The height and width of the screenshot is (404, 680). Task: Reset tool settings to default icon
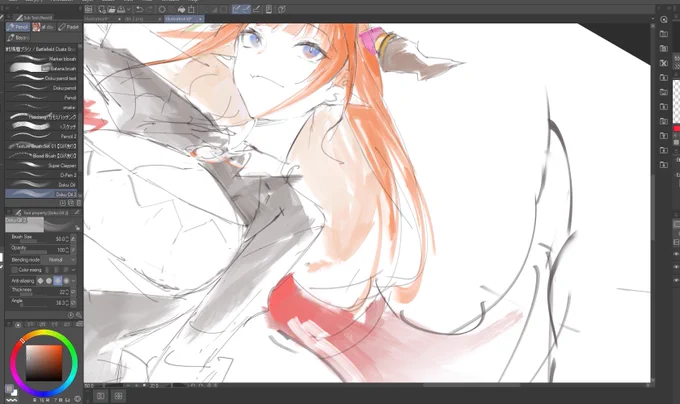71,315
